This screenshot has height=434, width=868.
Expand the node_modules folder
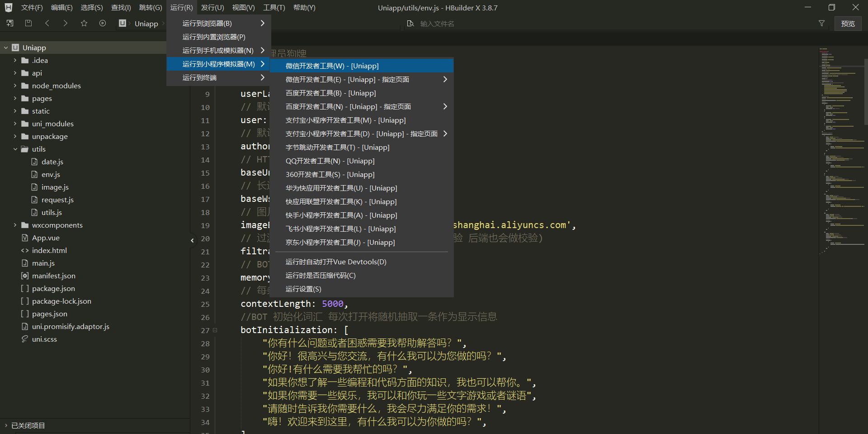(x=15, y=86)
